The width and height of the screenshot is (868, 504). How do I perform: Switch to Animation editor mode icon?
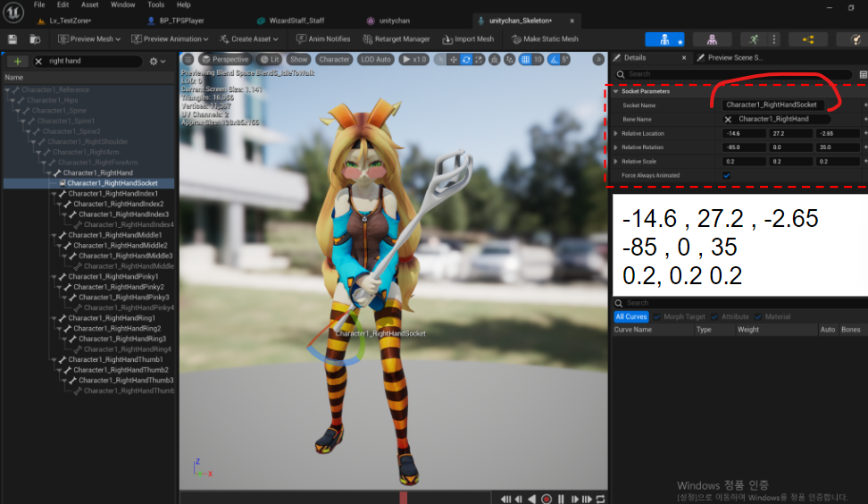coord(754,39)
